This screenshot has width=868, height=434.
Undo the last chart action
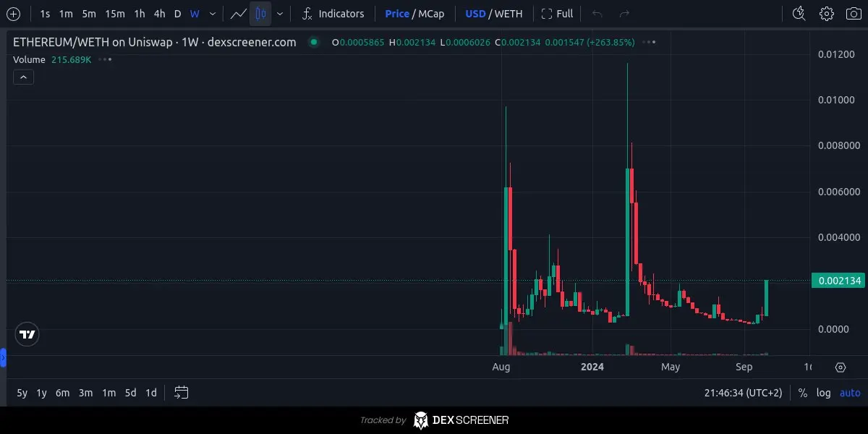point(597,14)
